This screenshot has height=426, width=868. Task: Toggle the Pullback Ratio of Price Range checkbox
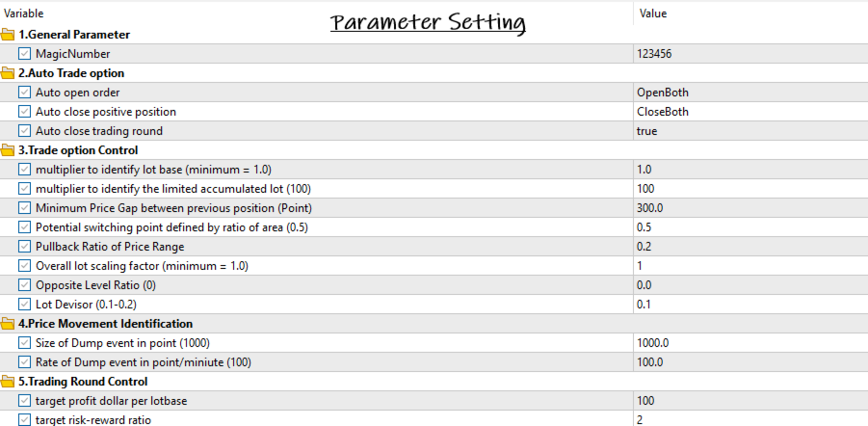click(x=24, y=247)
